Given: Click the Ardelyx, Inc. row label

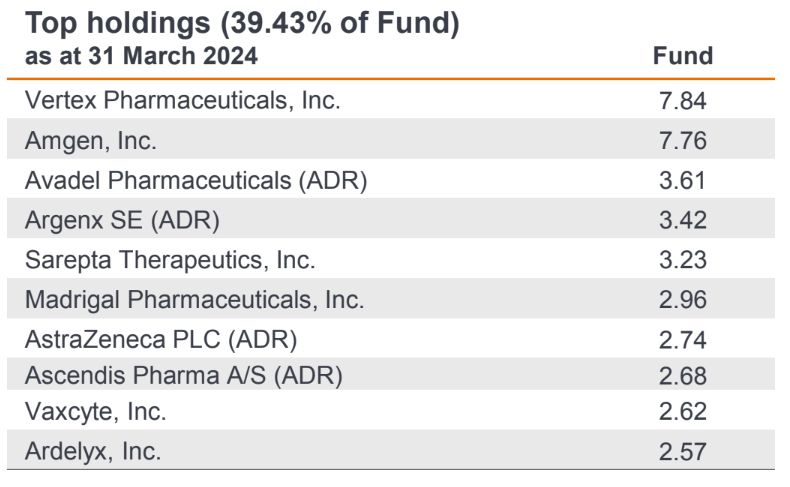Looking at the screenshot, I should 92,451.
